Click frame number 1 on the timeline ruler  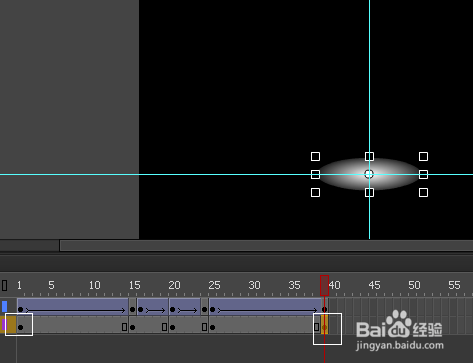[19, 285]
